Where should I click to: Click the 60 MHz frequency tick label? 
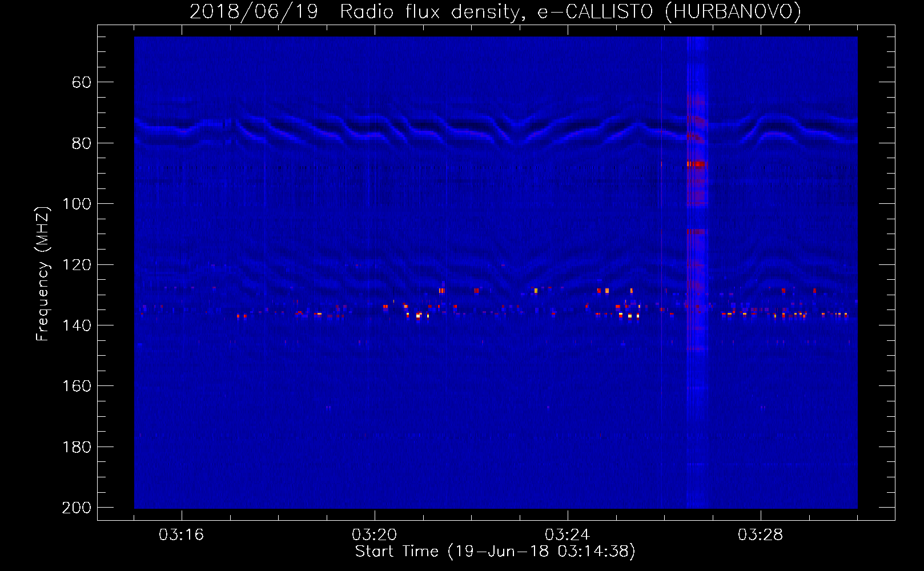point(82,82)
